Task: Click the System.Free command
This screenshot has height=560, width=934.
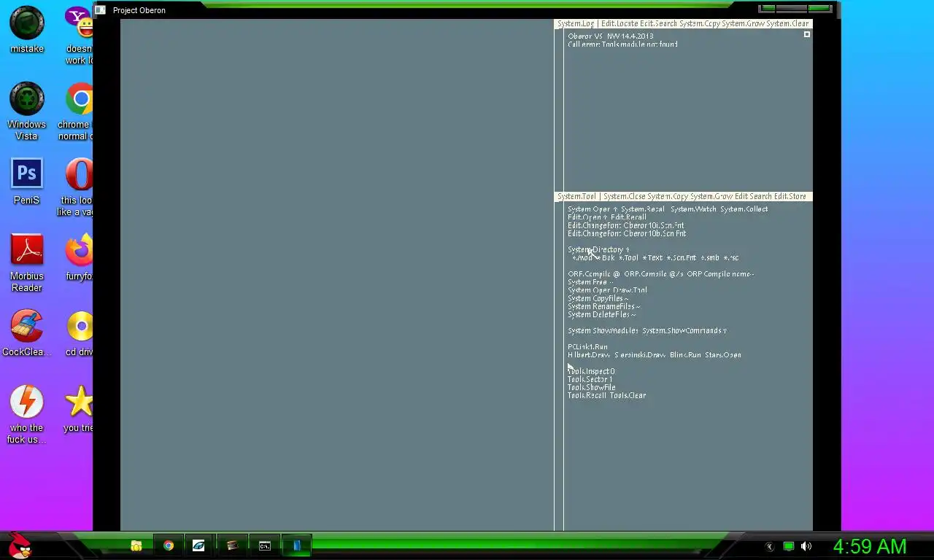Action: click(588, 282)
